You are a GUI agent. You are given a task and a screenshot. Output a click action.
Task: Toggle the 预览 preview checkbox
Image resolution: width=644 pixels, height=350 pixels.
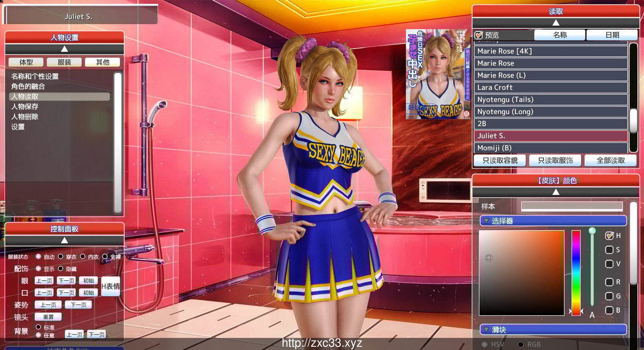pos(479,35)
